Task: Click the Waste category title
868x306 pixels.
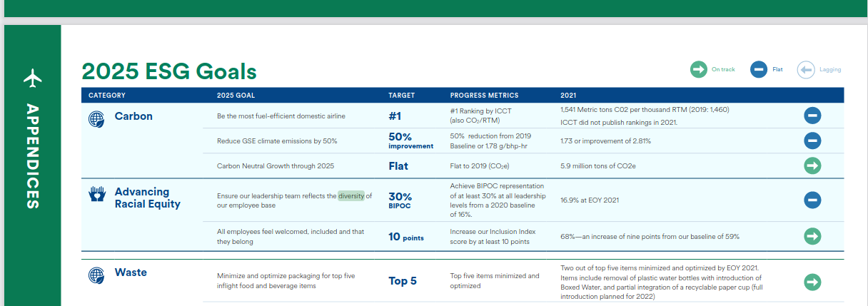Action: point(131,272)
